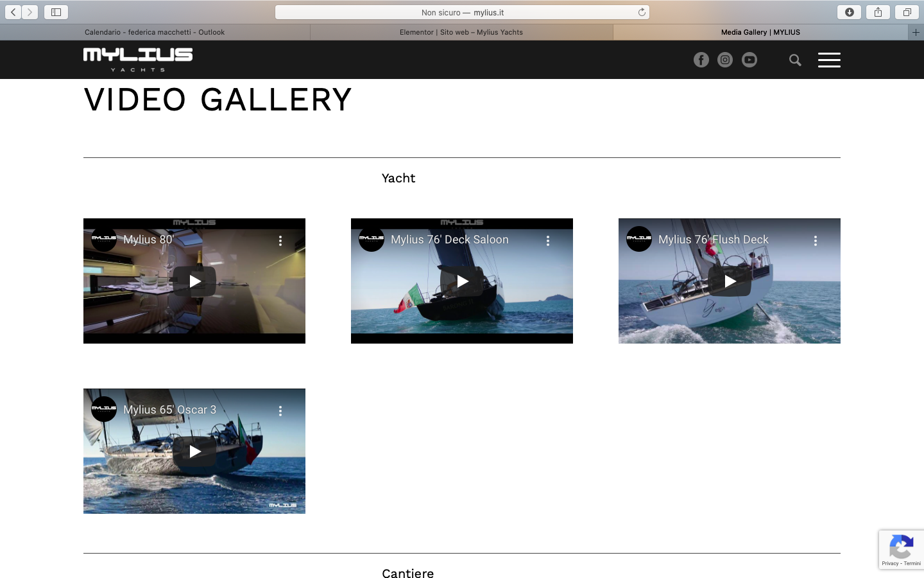Open the Mylius Facebook page icon
This screenshot has width=924, height=578.
[x=701, y=60]
